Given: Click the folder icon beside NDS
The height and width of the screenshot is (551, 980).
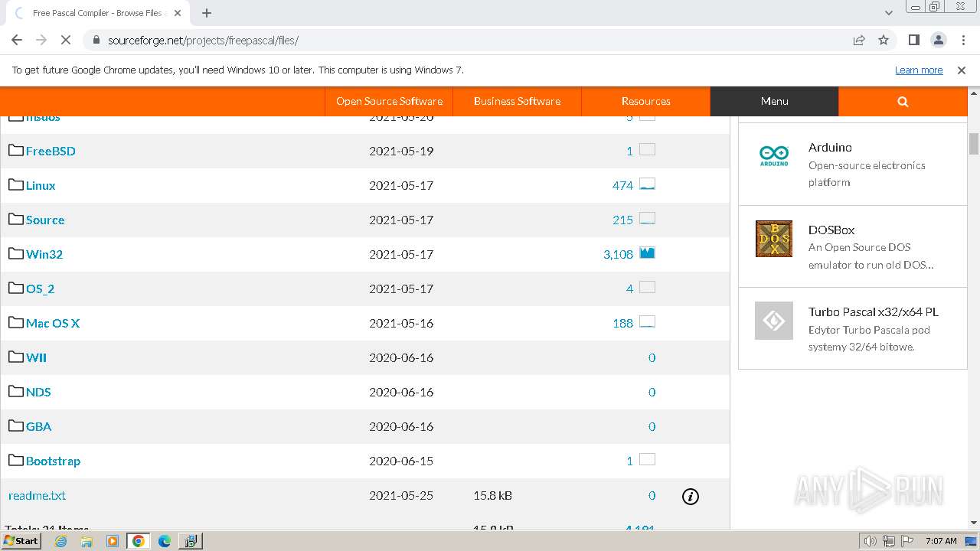Looking at the screenshot, I should coord(16,391).
